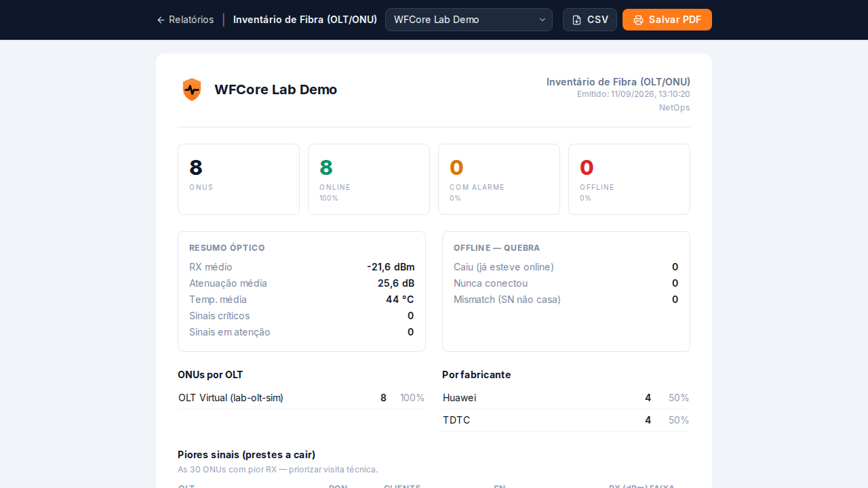Click the Sinais em atenção label
Screen dimensions: 868x488
tap(230, 332)
